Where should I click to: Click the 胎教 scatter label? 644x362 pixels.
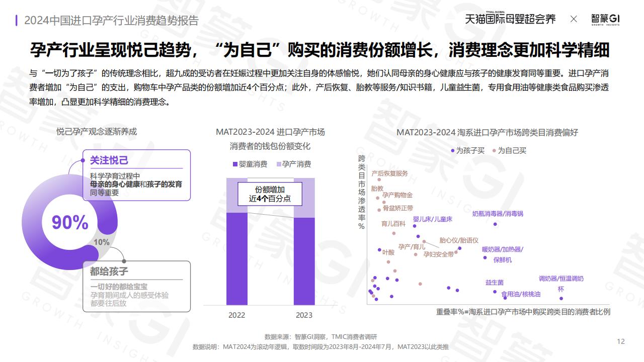[x=377, y=189]
